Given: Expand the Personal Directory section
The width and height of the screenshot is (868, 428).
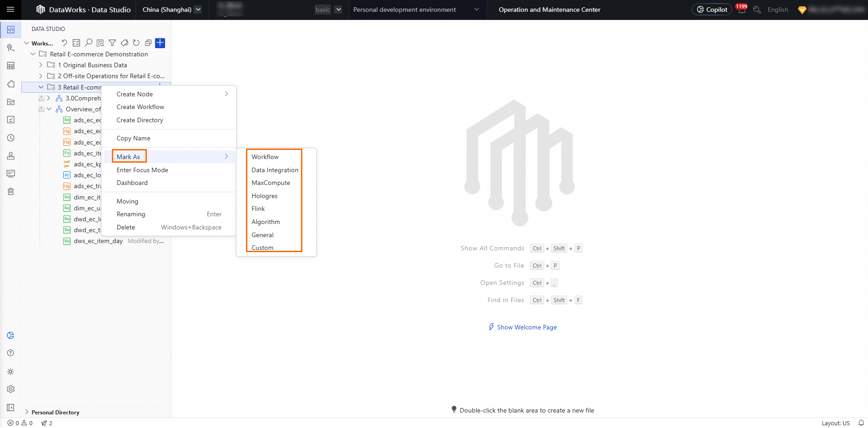Looking at the screenshot, I should coord(26,412).
